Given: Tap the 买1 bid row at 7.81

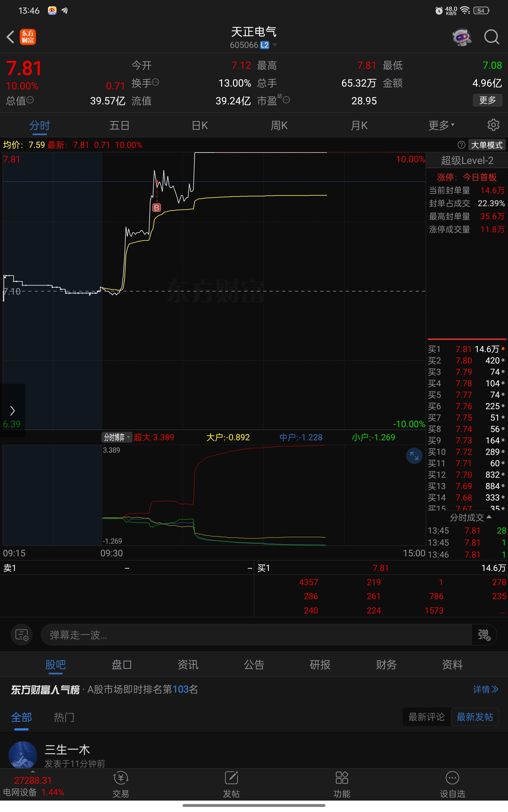Looking at the screenshot, I should pos(467,349).
